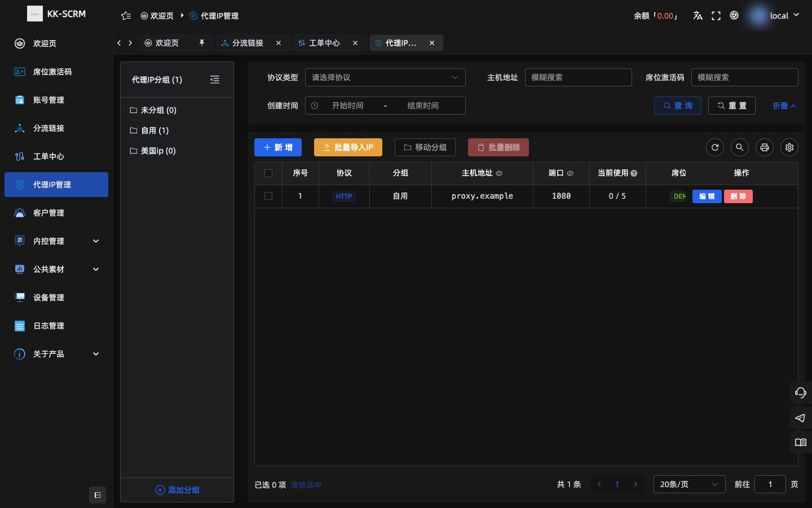Screen dimensions: 812x508
Task: Click 添加分组 to add a group
Action: tap(177, 490)
